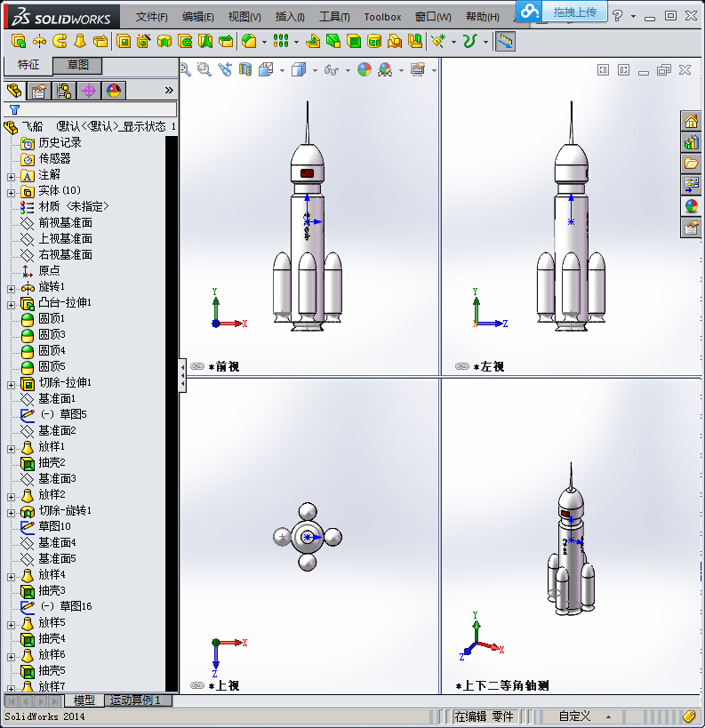Select the Revolved Boss/Base tool icon
Screen dimensions: 705x728
pyautogui.click(x=39, y=41)
